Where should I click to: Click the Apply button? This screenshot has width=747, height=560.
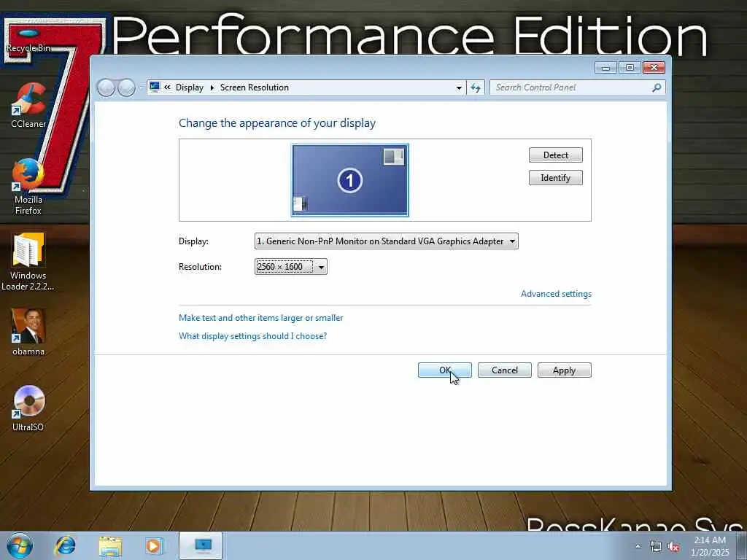point(565,370)
